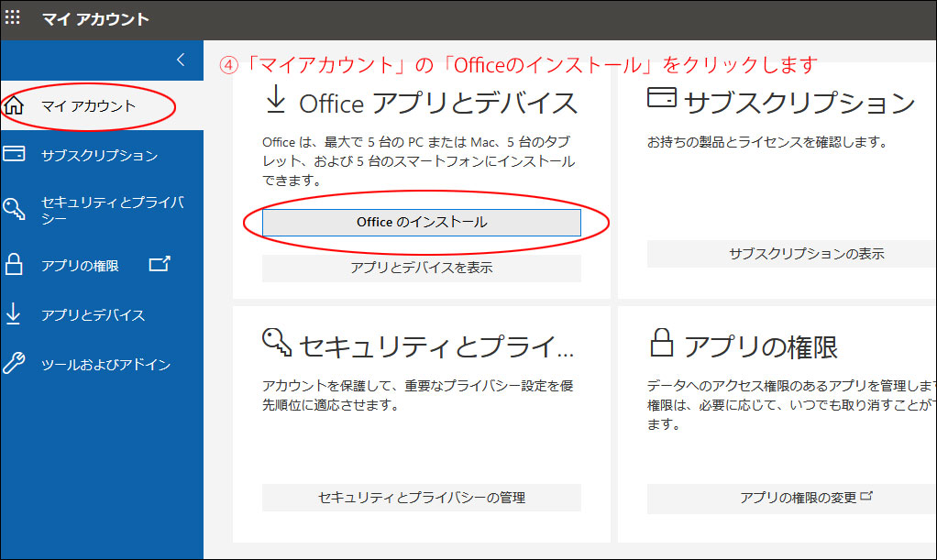Click the アプリの権限の変更 button
Image resolution: width=937 pixels, height=560 pixels.
[792, 498]
